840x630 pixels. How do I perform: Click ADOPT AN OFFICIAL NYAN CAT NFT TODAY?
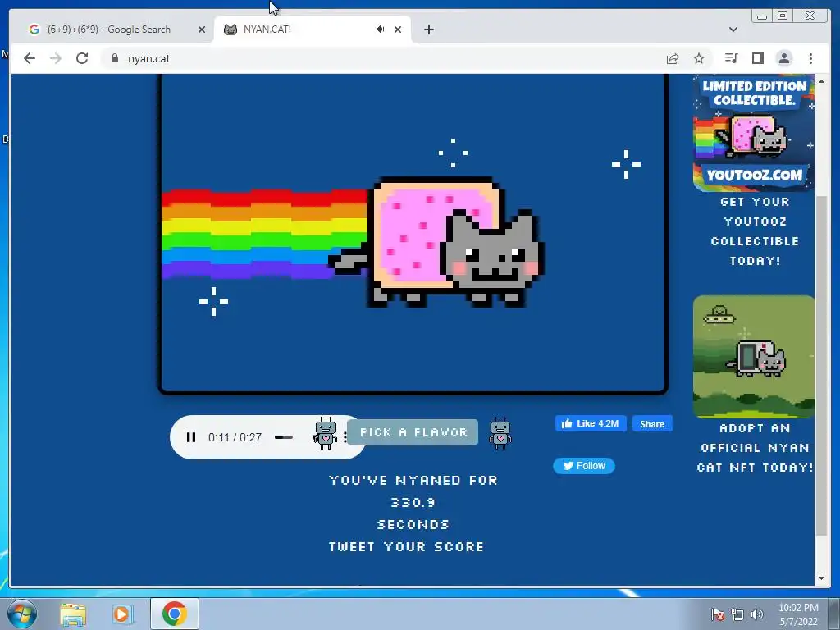point(755,448)
